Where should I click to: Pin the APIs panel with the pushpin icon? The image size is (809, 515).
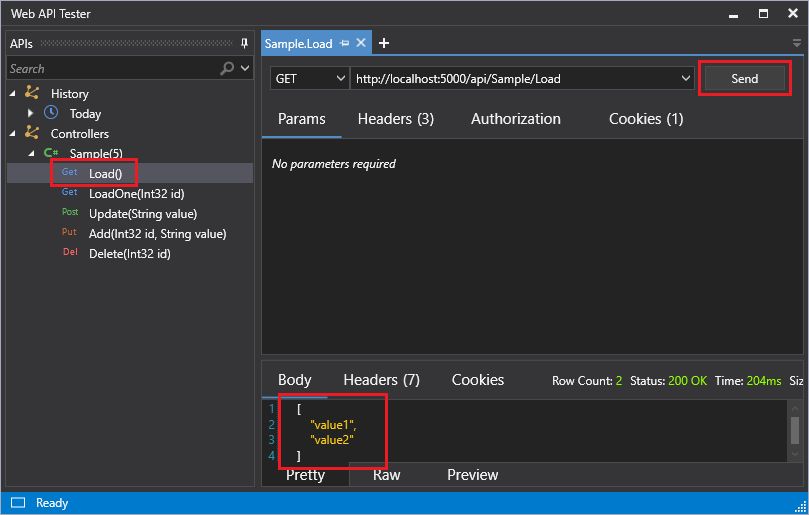(245, 43)
